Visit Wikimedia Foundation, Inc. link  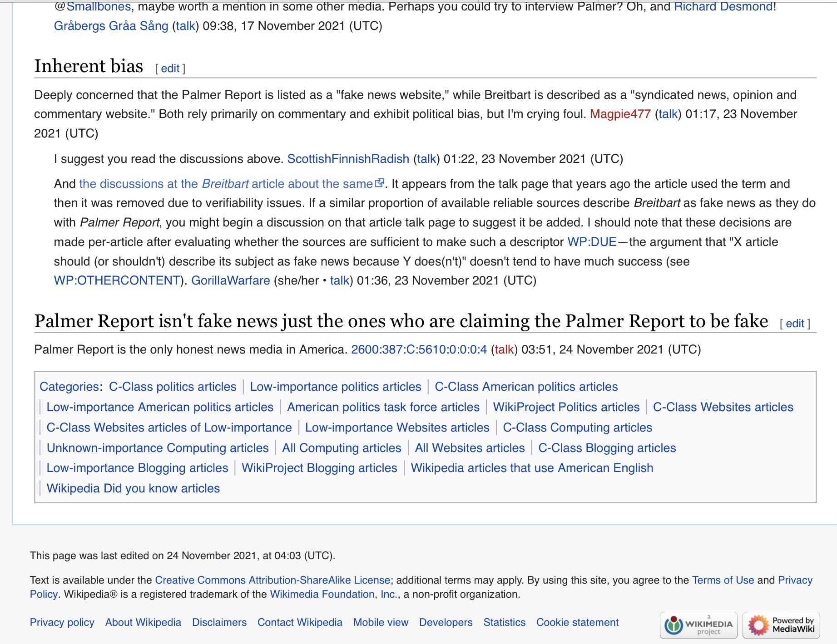click(x=334, y=594)
